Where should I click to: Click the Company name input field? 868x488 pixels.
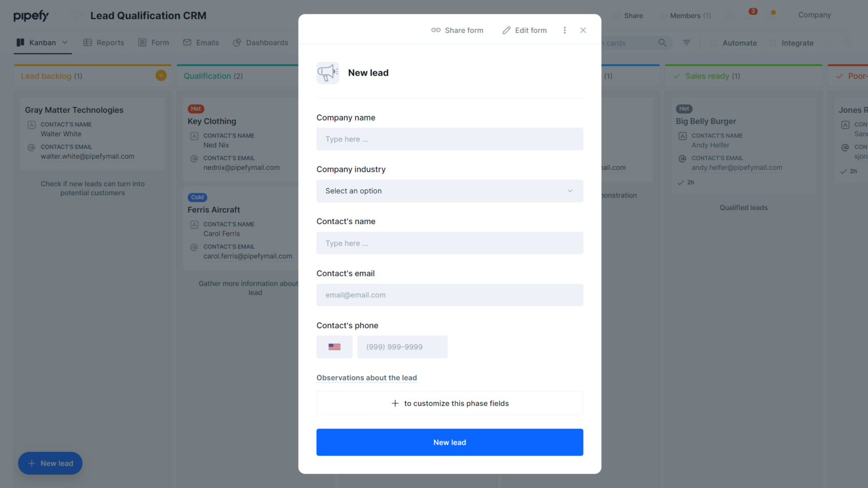click(x=449, y=139)
